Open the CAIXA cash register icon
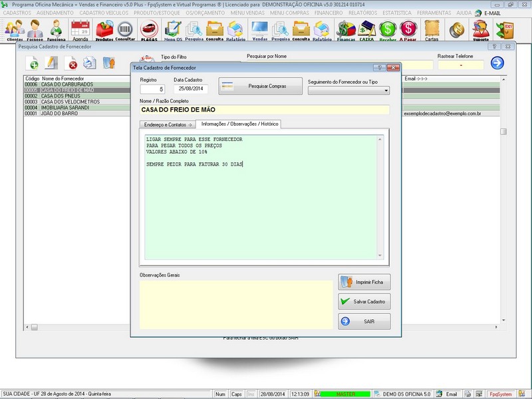The width and height of the screenshot is (532, 399). pyautogui.click(x=366, y=30)
